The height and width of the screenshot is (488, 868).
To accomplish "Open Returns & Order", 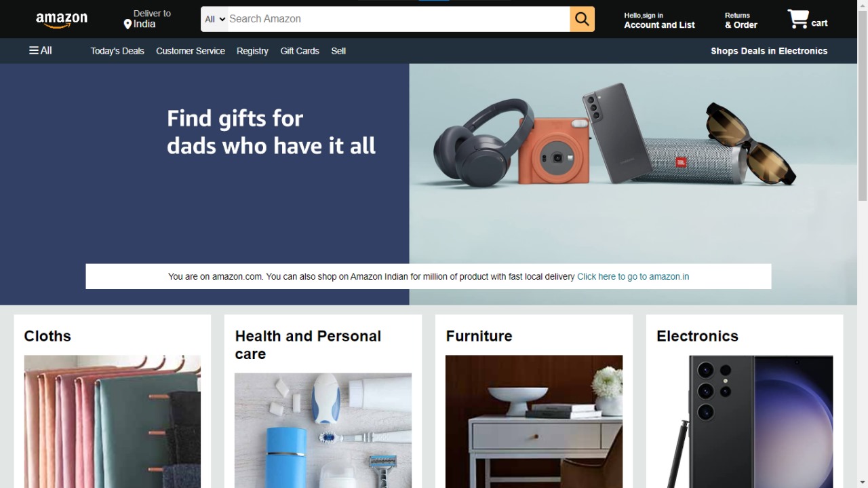I will [x=741, y=20].
